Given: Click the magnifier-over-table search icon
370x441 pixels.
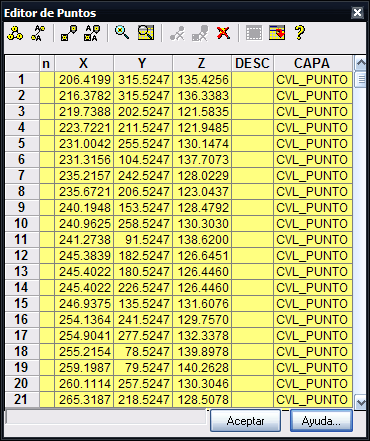Looking at the screenshot, I should [146, 33].
